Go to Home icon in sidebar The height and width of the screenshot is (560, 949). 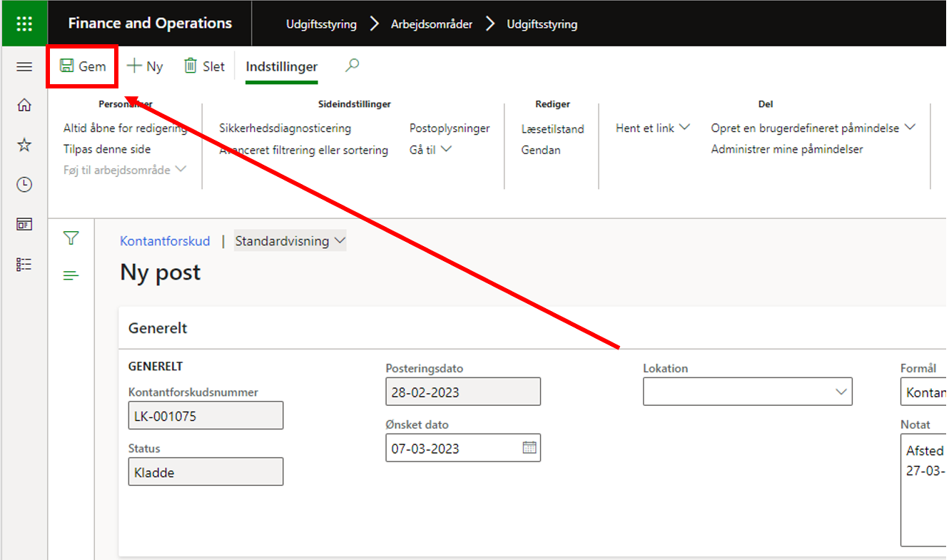click(x=24, y=106)
